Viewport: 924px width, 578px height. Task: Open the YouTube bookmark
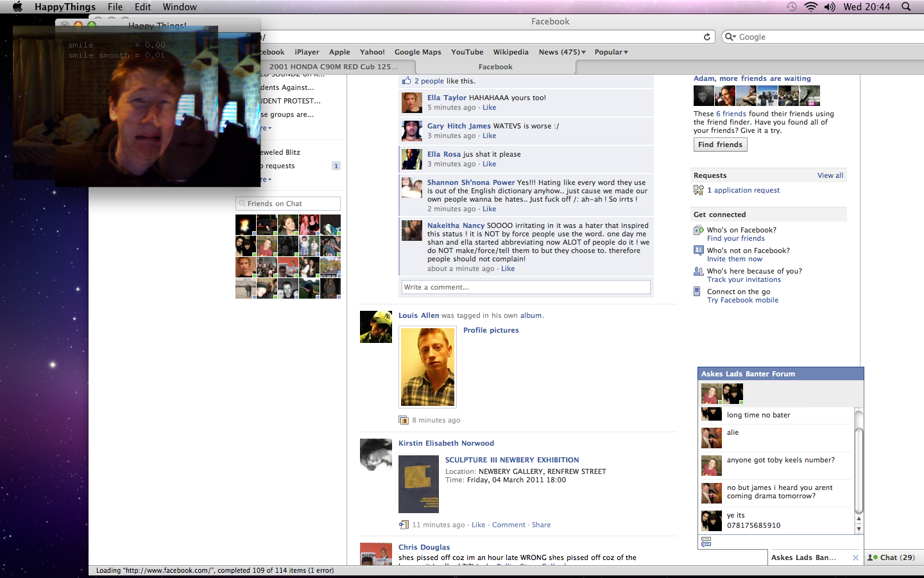pos(467,52)
